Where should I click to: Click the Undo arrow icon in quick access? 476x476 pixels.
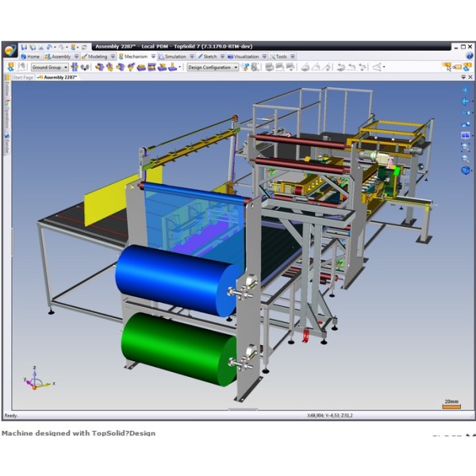[49, 47]
